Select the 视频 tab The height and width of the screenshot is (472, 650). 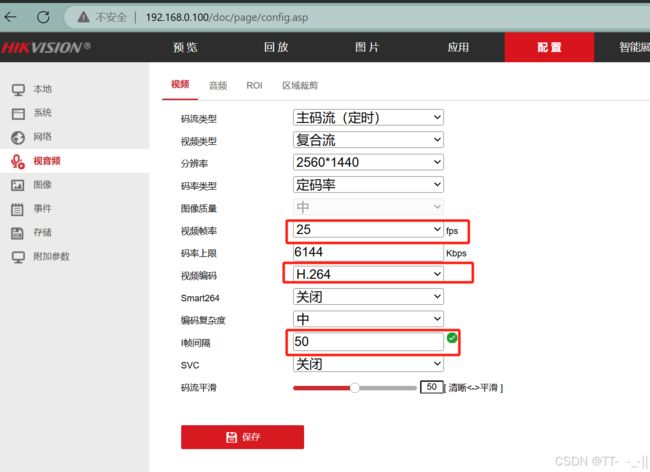[x=180, y=85]
